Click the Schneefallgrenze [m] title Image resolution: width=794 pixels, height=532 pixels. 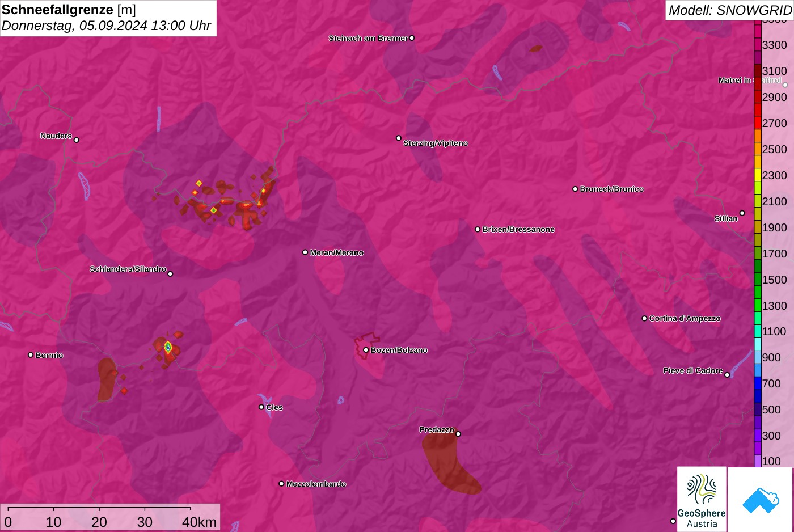coord(69,10)
